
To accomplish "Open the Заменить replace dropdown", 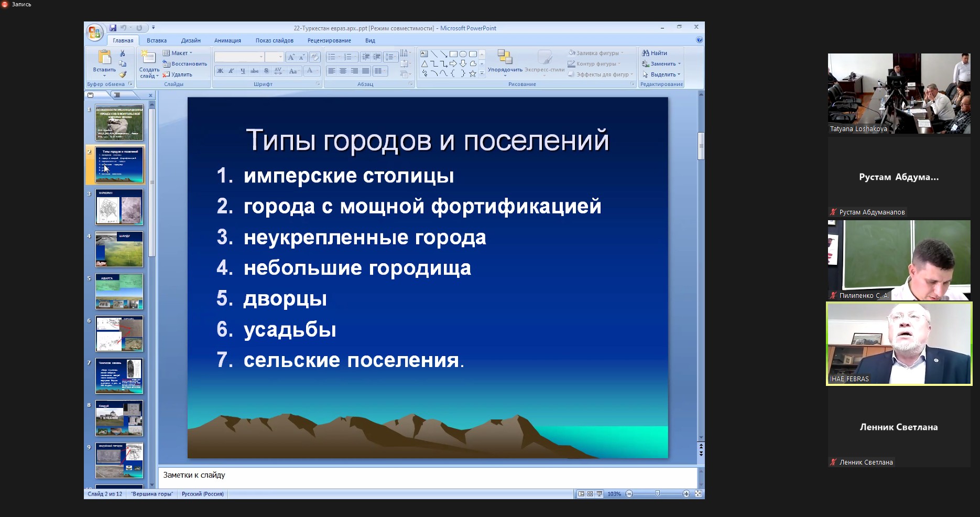I will [661, 64].
